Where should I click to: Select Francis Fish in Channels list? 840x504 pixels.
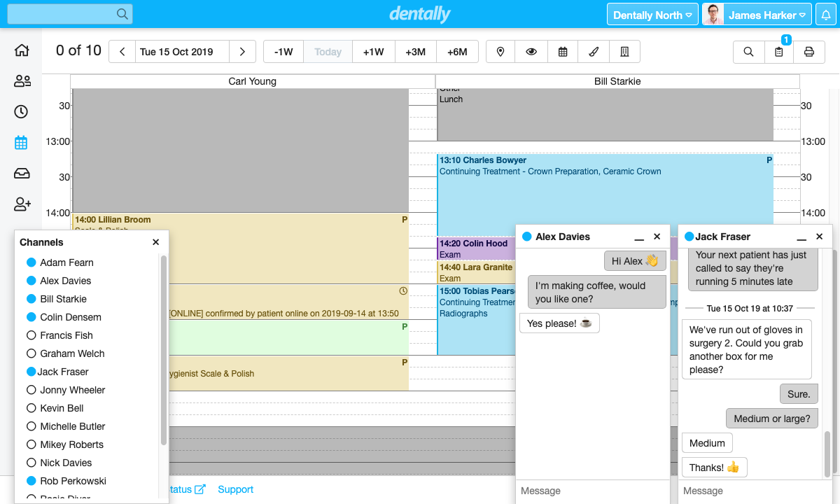tap(66, 335)
